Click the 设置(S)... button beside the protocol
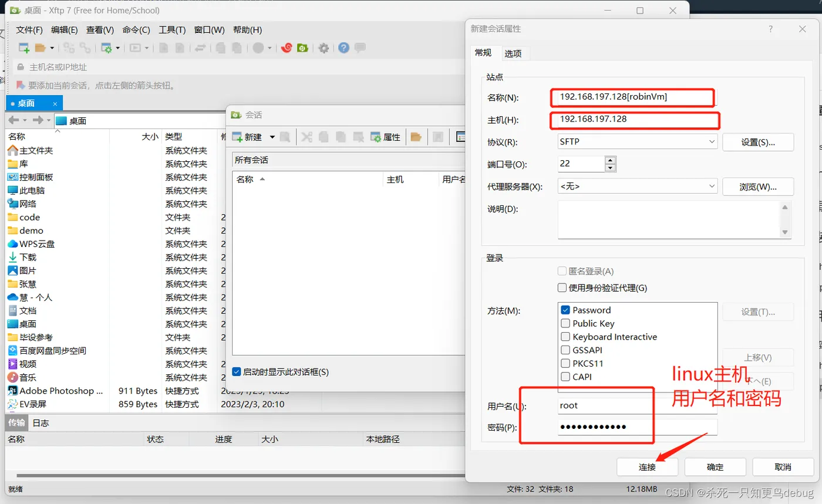Image resolution: width=822 pixels, height=504 pixels. point(758,142)
